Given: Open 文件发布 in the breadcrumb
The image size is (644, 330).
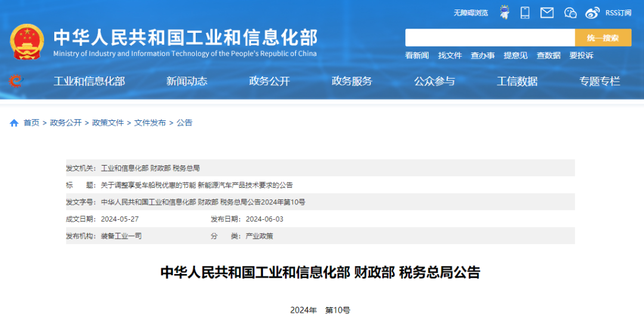Looking at the screenshot, I should tap(150, 123).
